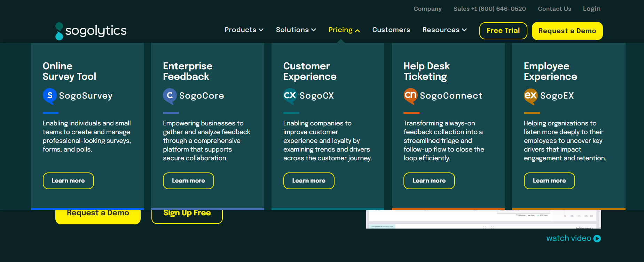Click the SogoCore bubble icon
644x262 pixels.
pos(170,96)
